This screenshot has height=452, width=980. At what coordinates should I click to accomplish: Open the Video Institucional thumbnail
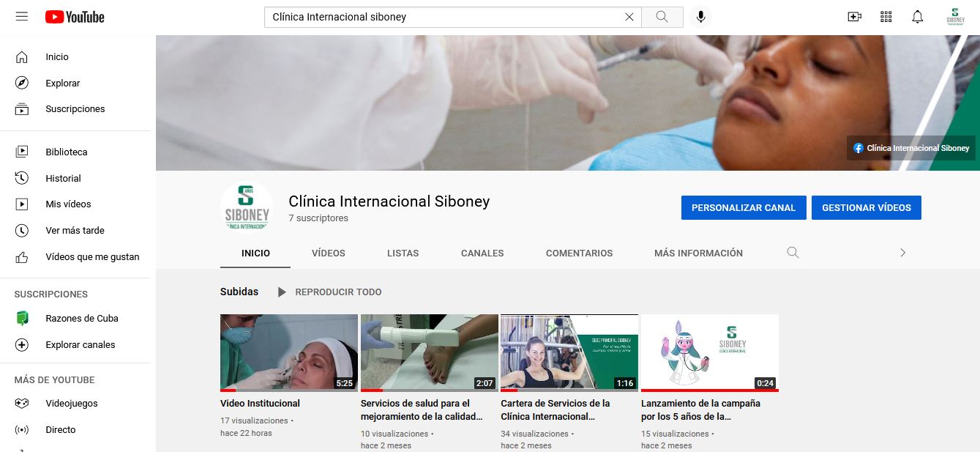click(x=288, y=352)
